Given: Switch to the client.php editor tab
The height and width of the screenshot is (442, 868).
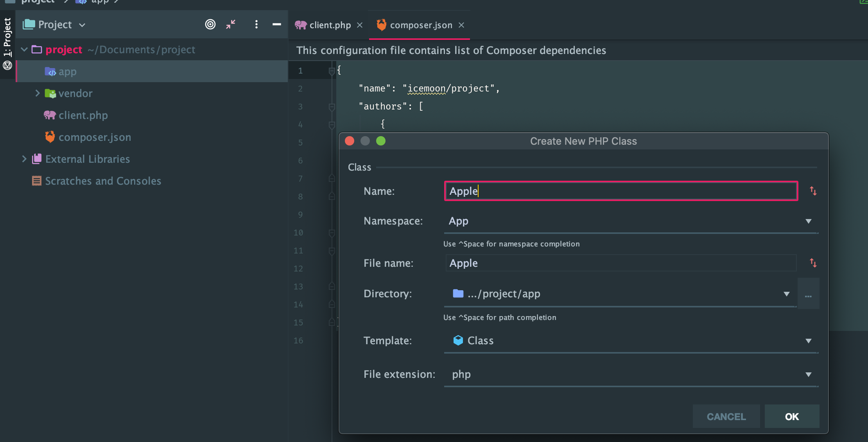Looking at the screenshot, I should coord(330,25).
